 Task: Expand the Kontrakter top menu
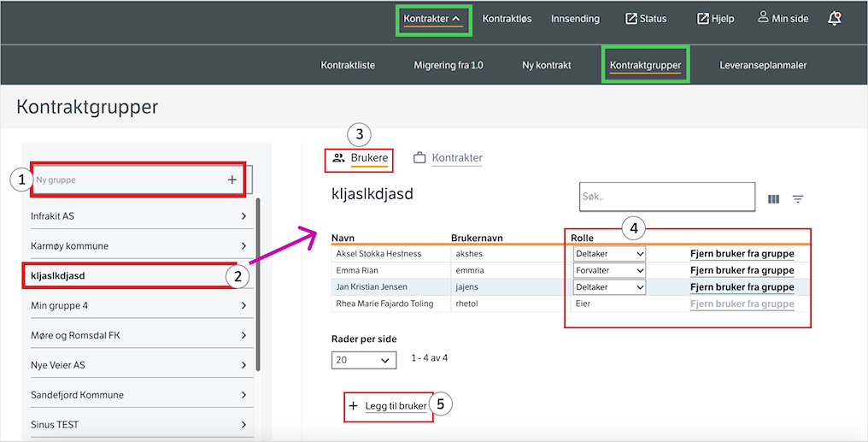click(x=431, y=18)
